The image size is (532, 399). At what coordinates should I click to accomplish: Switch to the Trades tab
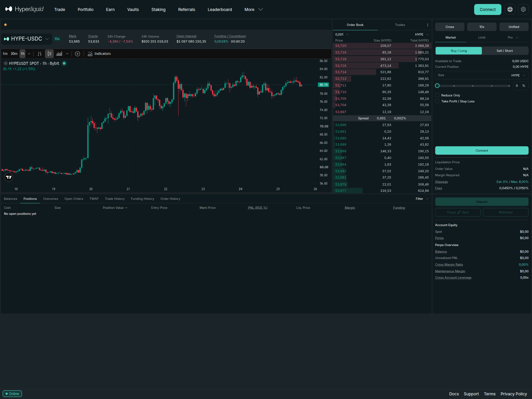click(400, 25)
